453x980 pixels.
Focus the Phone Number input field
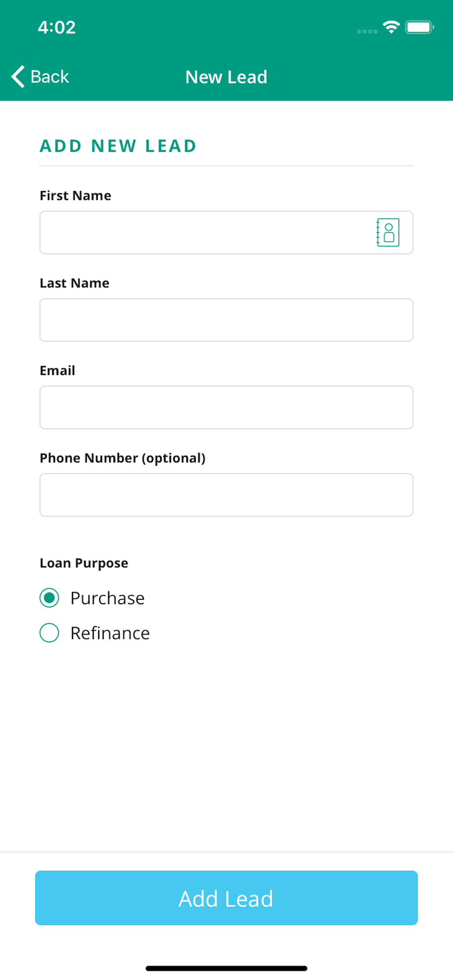(x=226, y=495)
